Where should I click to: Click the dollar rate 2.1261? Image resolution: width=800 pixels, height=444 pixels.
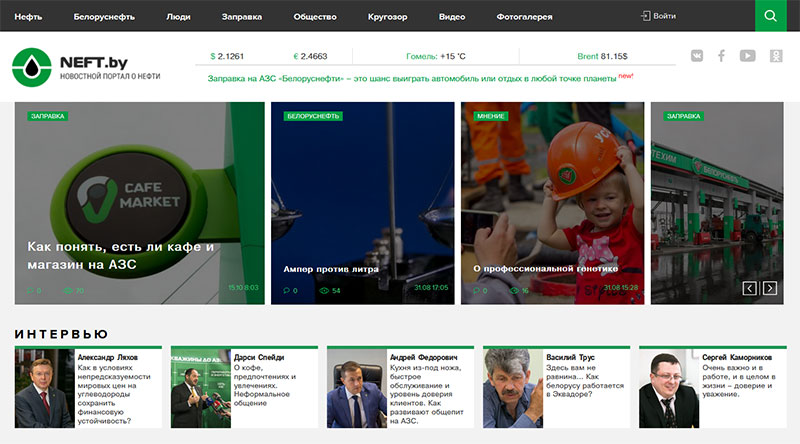(227, 56)
